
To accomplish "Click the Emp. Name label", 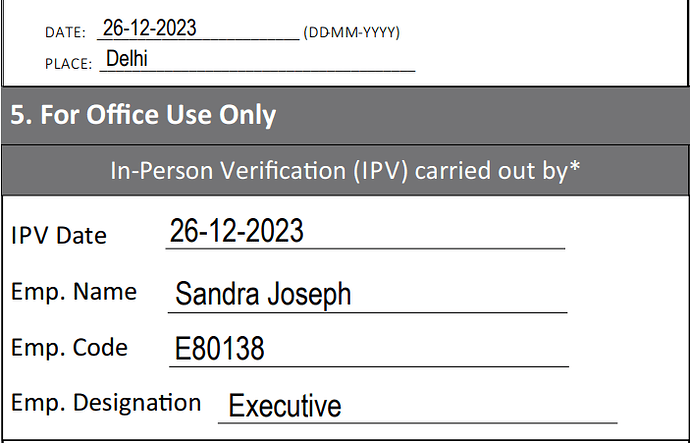I will (x=74, y=292).
